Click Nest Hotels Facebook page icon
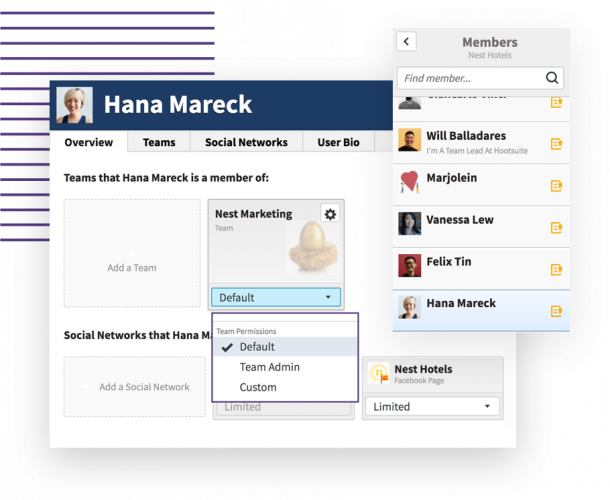The width and height of the screenshot is (610, 500). coord(378,374)
